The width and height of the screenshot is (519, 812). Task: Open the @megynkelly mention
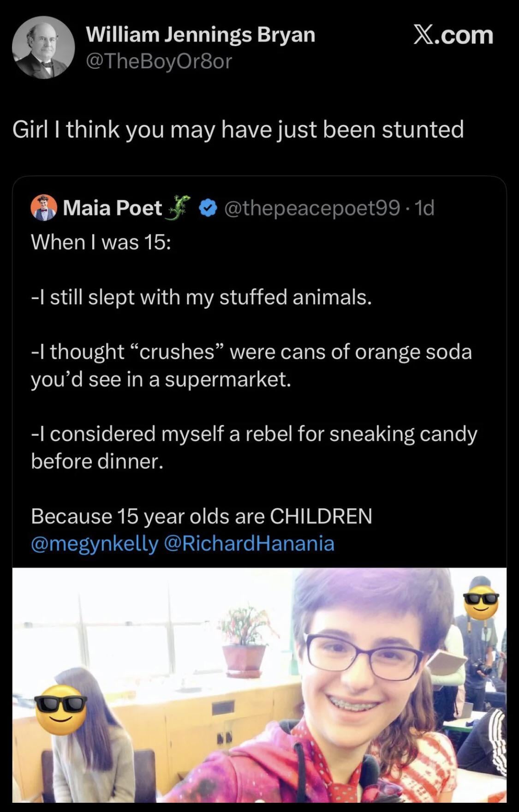95,543
